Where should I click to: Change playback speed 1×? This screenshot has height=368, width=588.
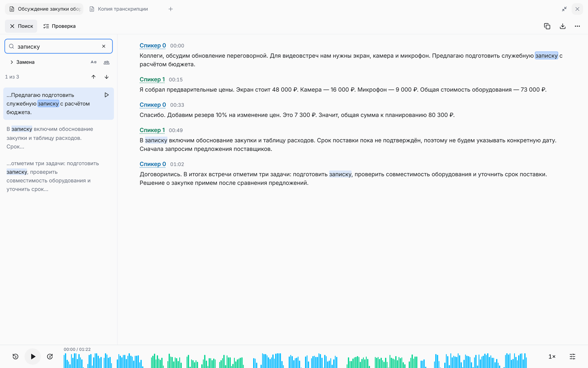(552, 357)
